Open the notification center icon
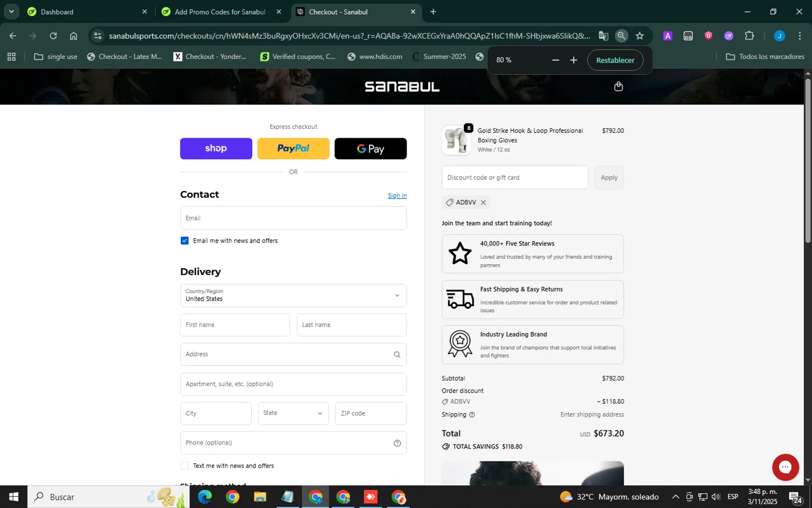This screenshot has height=508, width=812. [x=795, y=497]
